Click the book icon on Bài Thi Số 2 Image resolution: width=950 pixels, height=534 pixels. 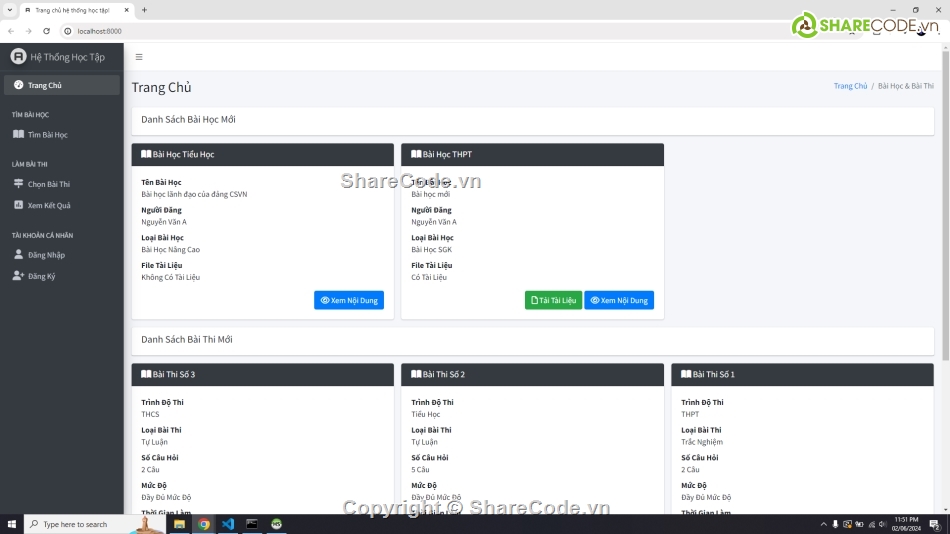click(x=416, y=374)
